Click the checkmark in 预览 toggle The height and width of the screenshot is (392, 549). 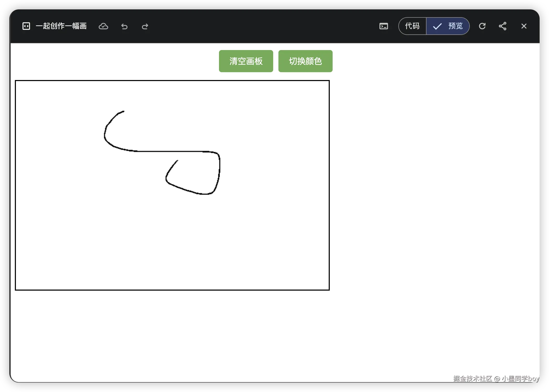(437, 26)
